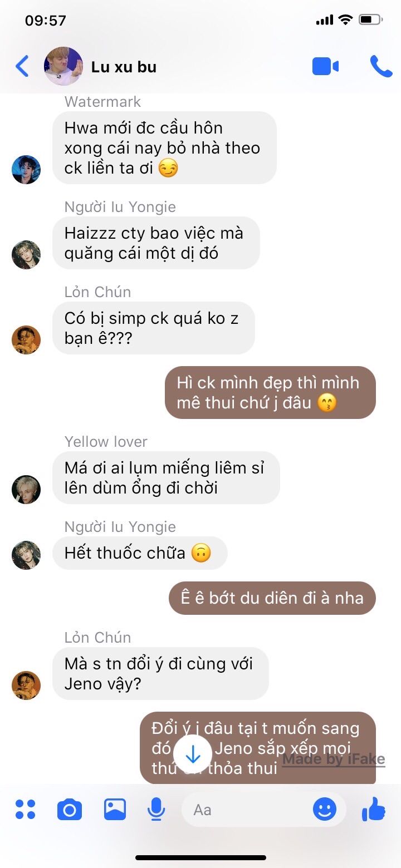Open the Lu xu bu group avatar

63,66
